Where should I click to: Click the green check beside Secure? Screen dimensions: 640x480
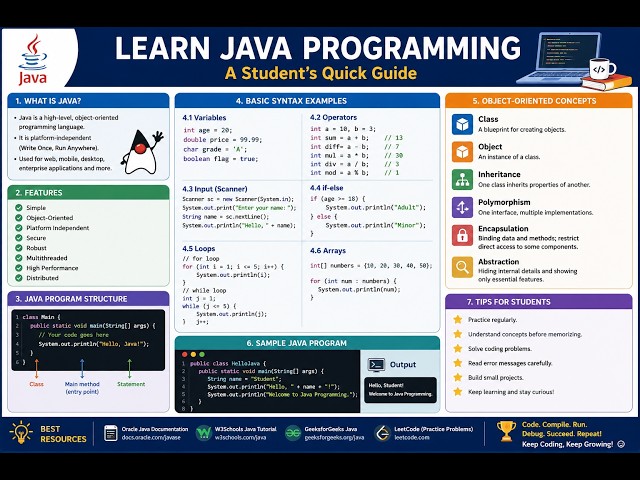click(x=19, y=238)
